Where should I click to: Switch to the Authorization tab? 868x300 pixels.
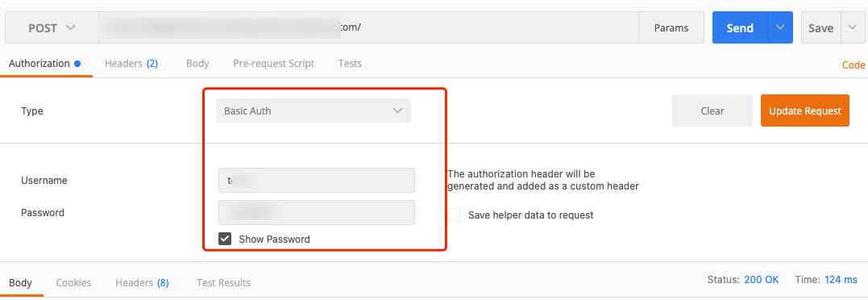click(45, 64)
